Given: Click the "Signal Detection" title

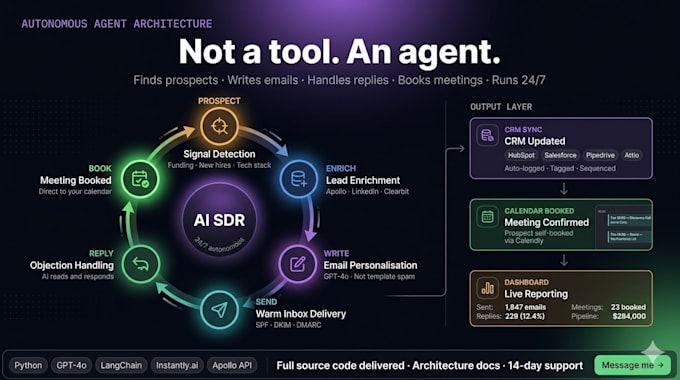Looking at the screenshot, I should point(219,154).
